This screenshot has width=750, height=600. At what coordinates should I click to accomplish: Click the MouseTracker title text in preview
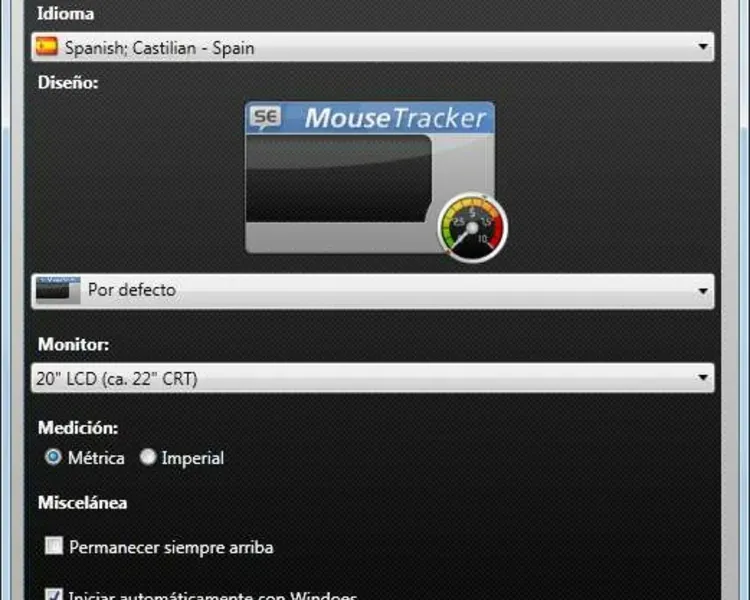[395, 118]
